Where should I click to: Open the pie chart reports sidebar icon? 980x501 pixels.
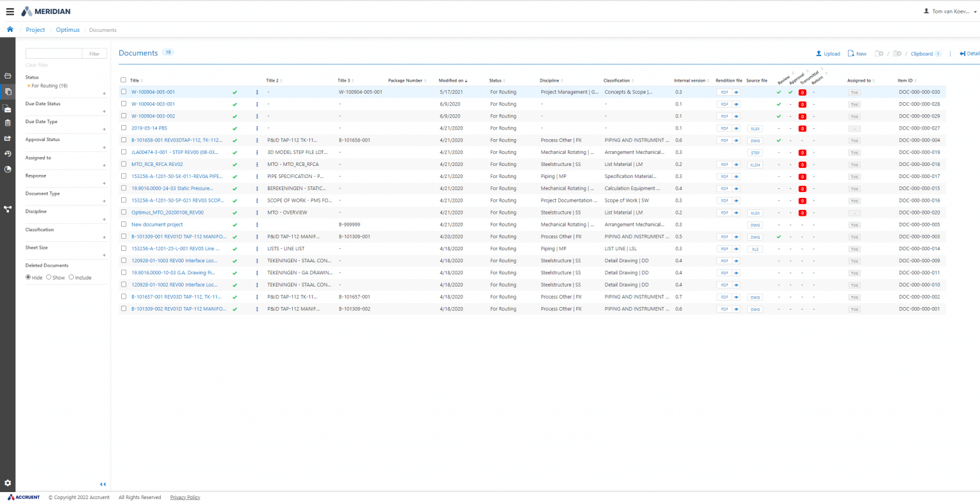pyautogui.click(x=8, y=169)
